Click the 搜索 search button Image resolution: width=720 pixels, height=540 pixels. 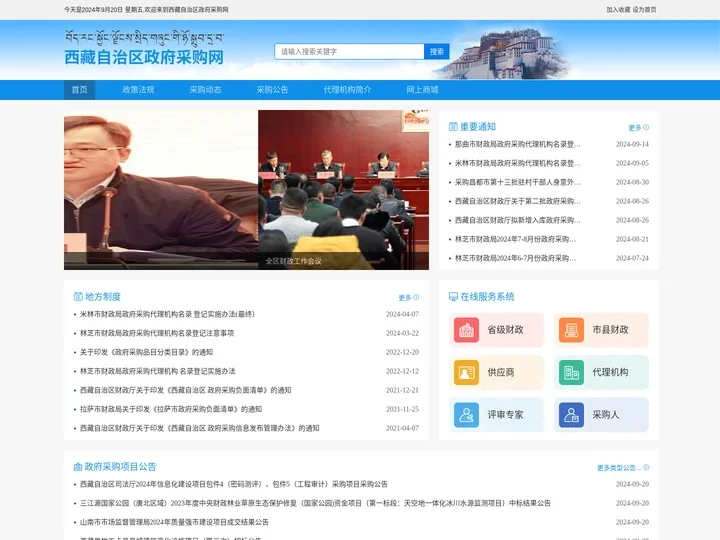click(437, 51)
